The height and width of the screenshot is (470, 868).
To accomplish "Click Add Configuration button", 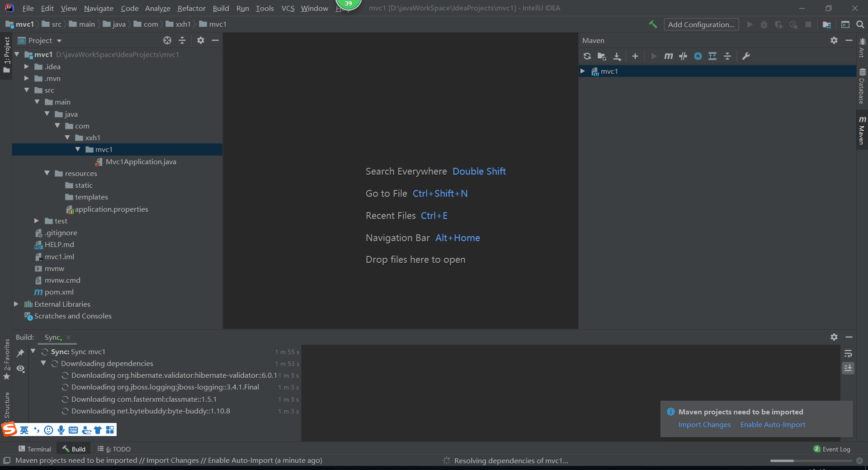I will (x=701, y=24).
